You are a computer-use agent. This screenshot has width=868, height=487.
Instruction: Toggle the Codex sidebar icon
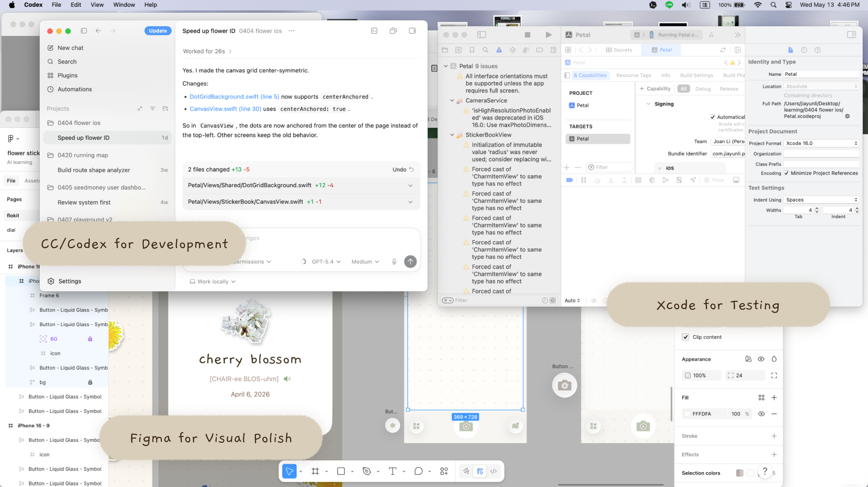(x=84, y=31)
